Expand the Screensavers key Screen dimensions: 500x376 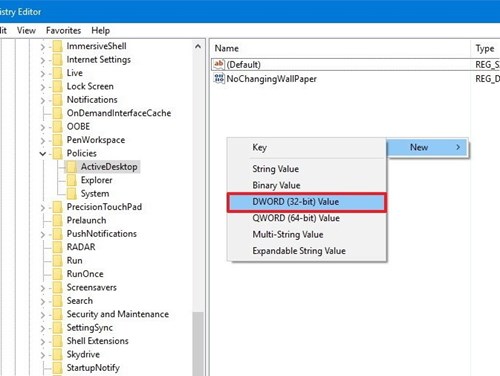tap(43, 288)
